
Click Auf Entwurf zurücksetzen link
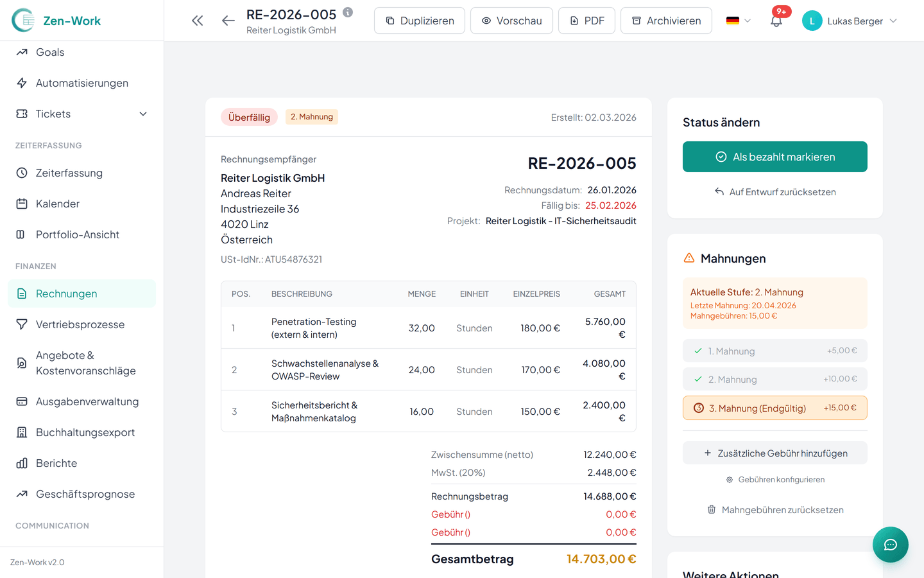775,192
